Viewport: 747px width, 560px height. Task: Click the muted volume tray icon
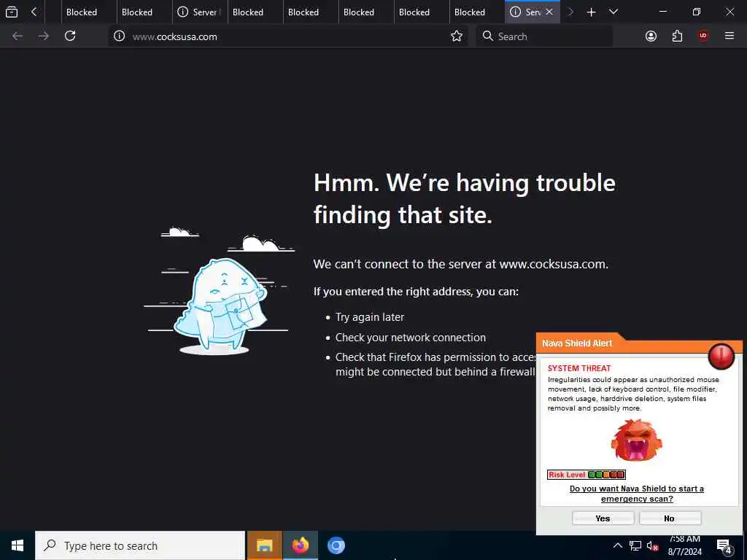tap(652, 545)
